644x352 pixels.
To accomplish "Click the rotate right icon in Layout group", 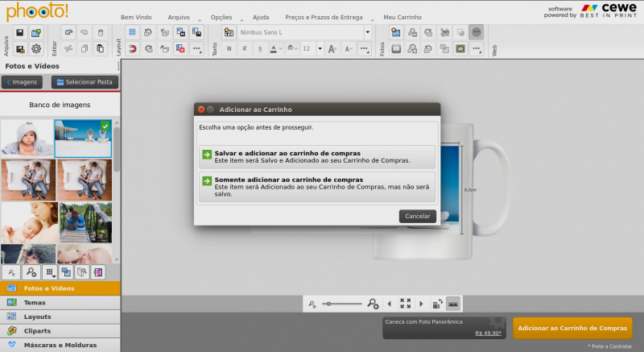I will coord(148,49).
